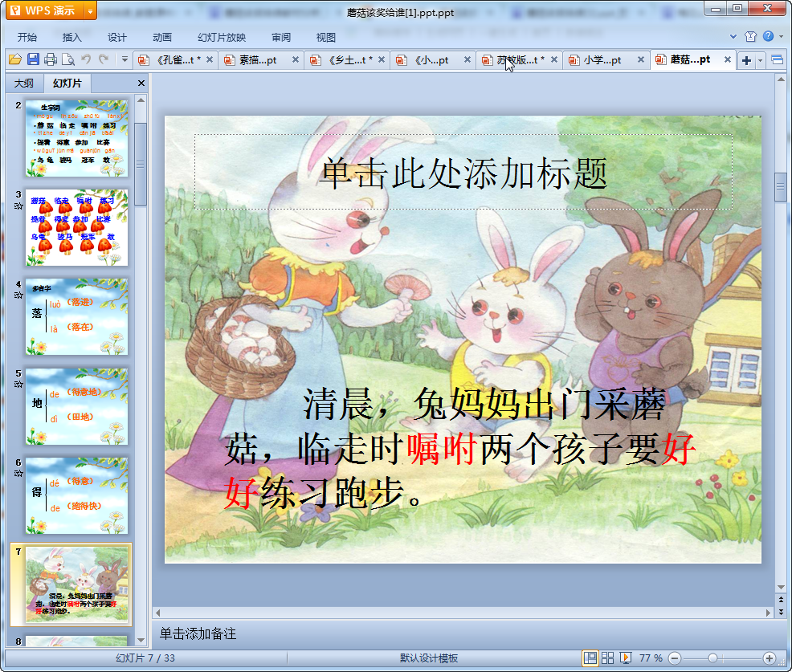Save the presentation with the floppy disk icon
792x672 pixels.
(x=34, y=59)
